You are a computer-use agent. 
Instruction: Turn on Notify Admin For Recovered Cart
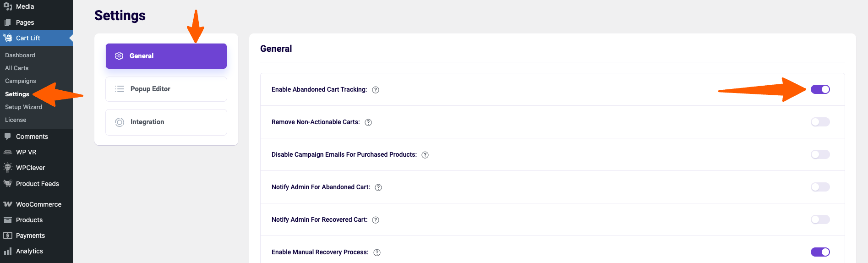pyautogui.click(x=820, y=219)
